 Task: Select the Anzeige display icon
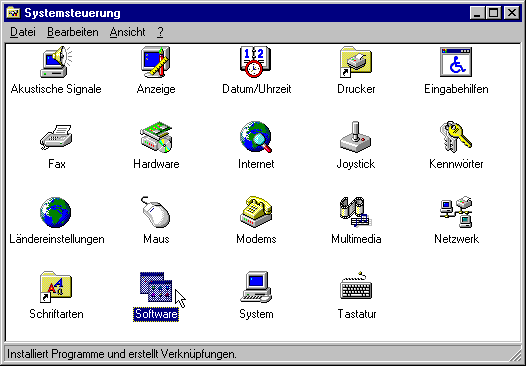point(156,62)
